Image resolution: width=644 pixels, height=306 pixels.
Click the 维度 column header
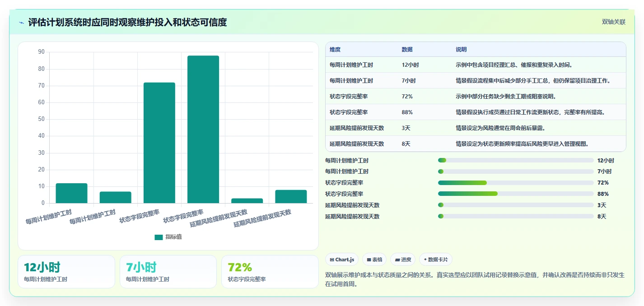pos(335,50)
